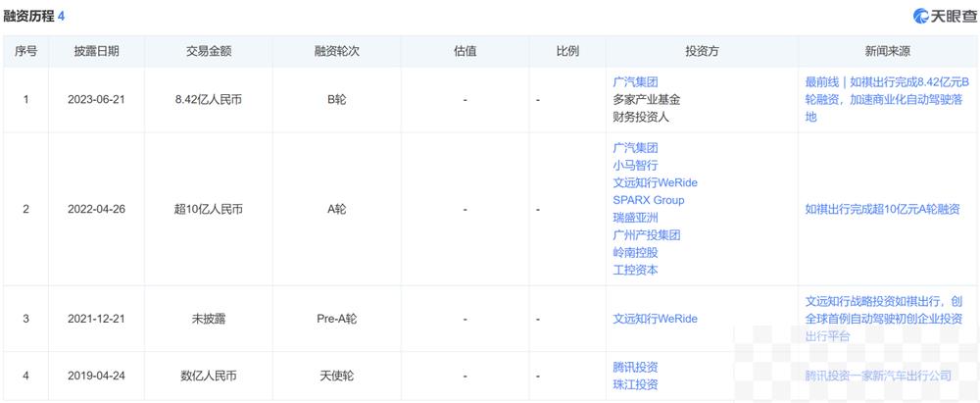Click the 新闻来源 column header
980x403 pixels.
[x=888, y=52]
